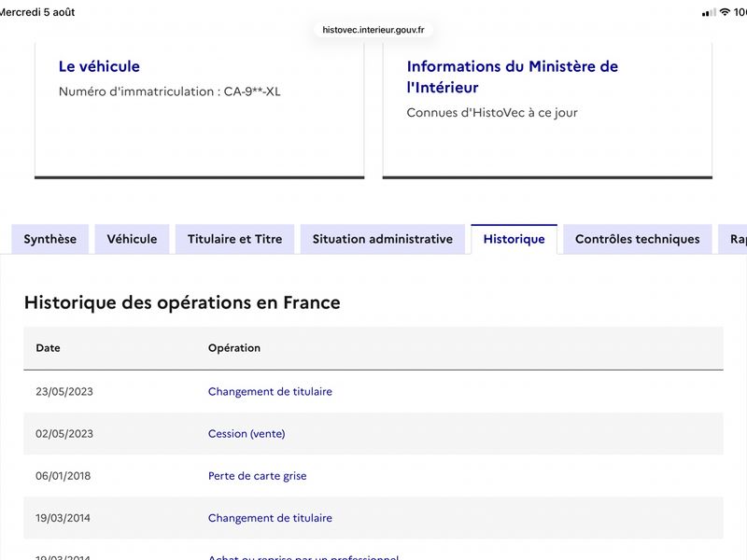Click the Le véhicule card heading
This screenshot has height=560, width=747.
click(x=99, y=66)
